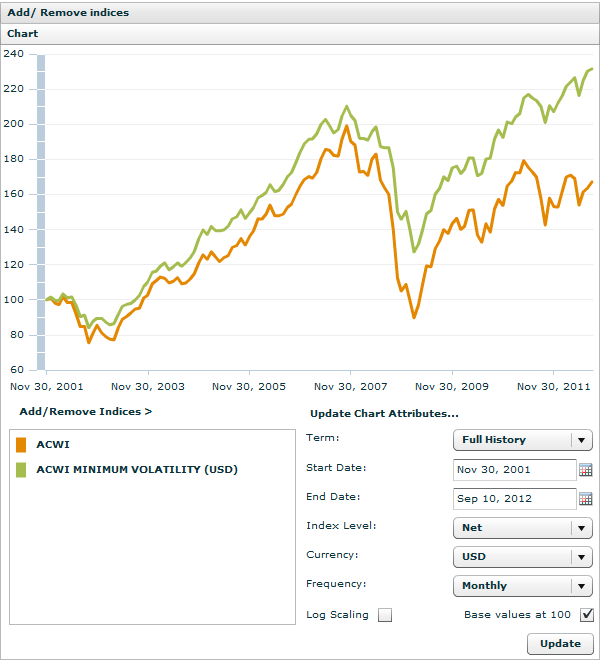Uncheck Base values at 100
Image resolution: width=605 pixels, height=662 pixels.
click(x=587, y=615)
